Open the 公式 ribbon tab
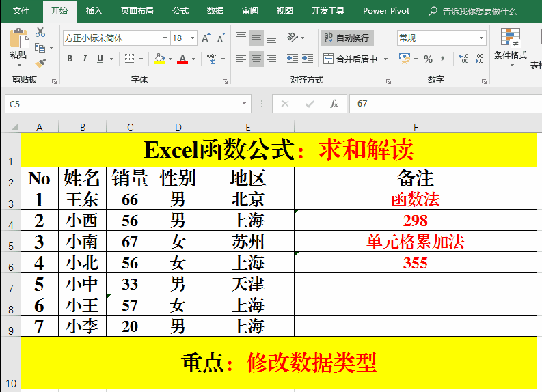Viewport: 542px width, 392px height. [x=180, y=11]
